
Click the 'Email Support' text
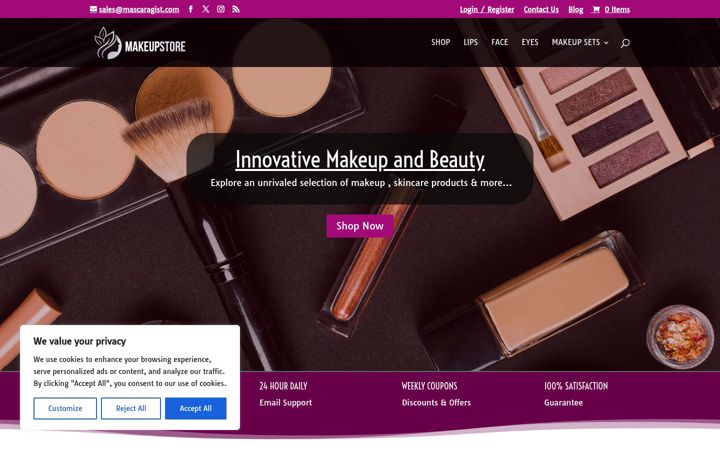coord(286,403)
